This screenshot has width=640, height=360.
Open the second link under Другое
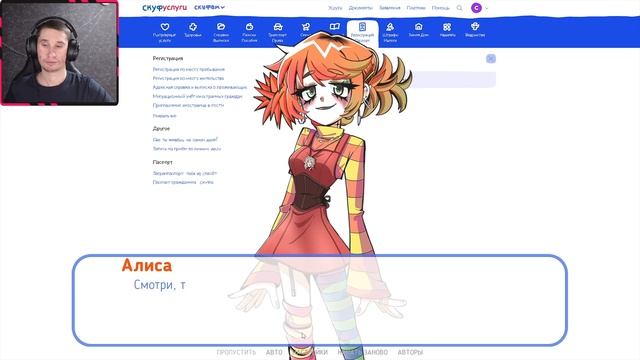(187, 149)
